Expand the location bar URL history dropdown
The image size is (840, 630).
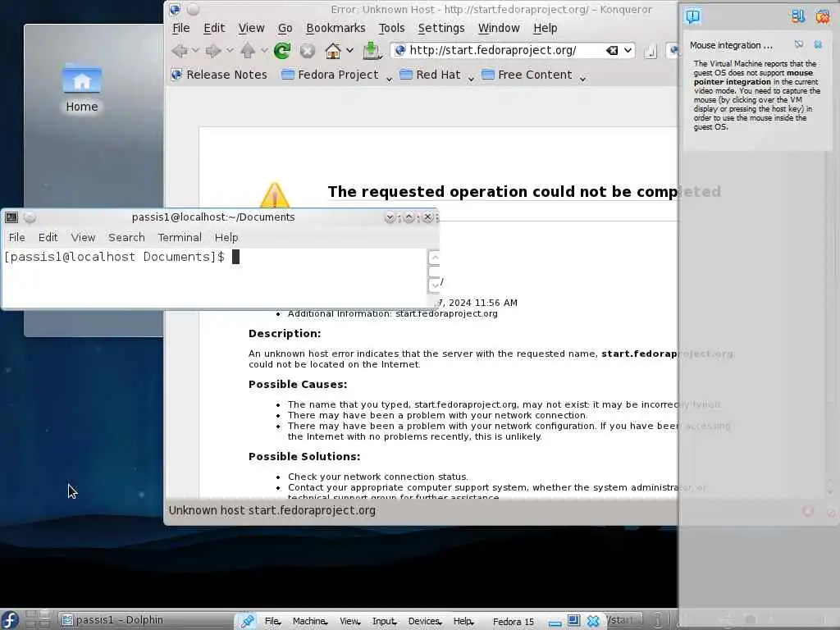point(628,50)
